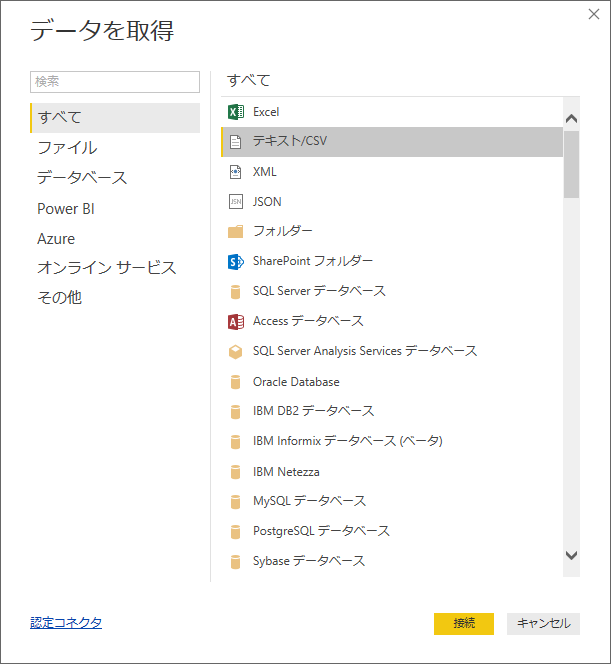Select the Oracle Database label
Image resolution: width=611 pixels, height=664 pixels.
(296, 382)
